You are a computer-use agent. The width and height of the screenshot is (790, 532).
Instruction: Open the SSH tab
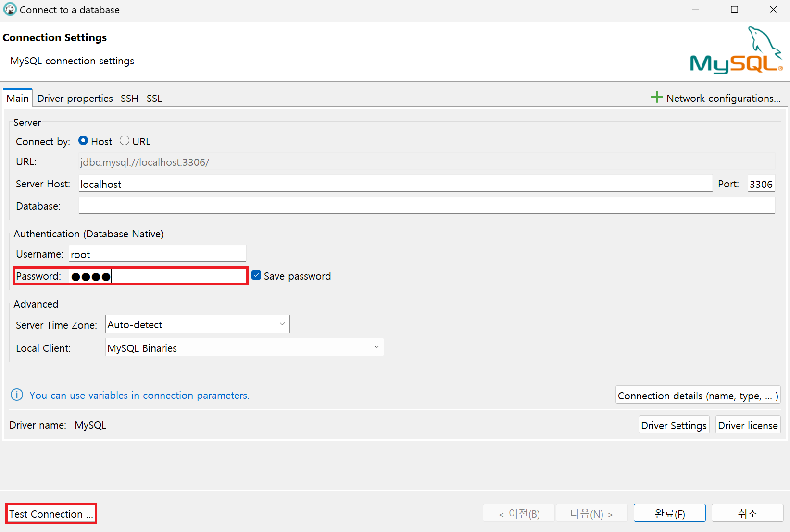(x=129, y=98)
